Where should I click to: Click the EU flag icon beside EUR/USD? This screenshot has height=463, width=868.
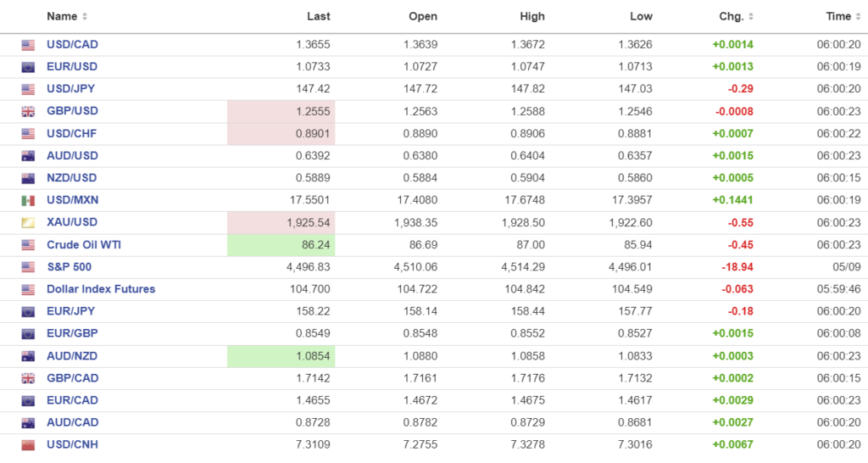click(28, 67)
